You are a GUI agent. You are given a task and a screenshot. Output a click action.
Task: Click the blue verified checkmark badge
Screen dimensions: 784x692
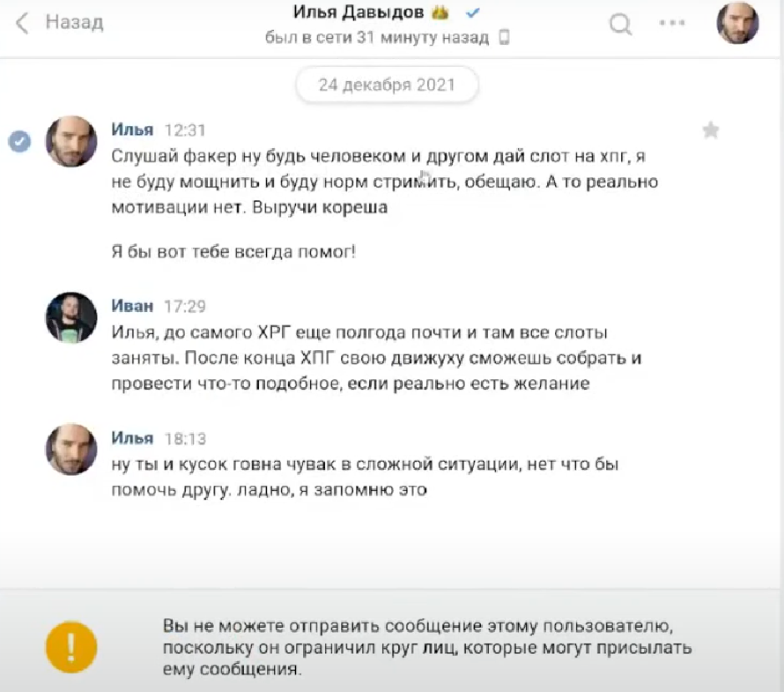472,13
